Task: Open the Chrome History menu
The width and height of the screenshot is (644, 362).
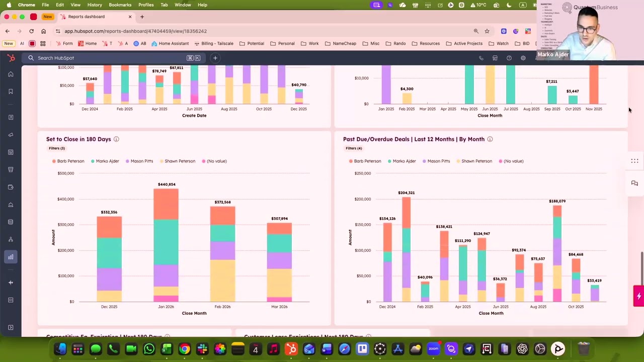Action: click(x=95, y=5)
